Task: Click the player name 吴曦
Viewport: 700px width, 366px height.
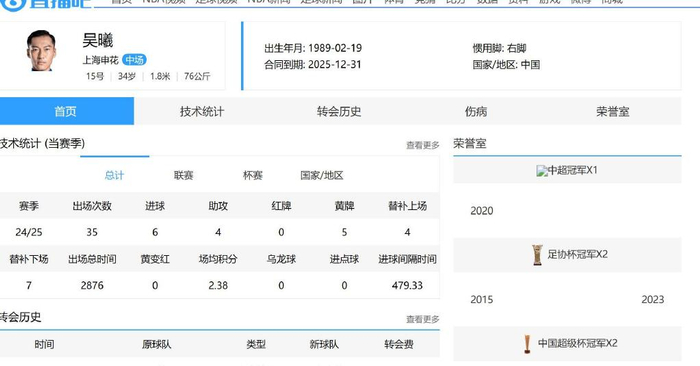Action: [98, 40]
